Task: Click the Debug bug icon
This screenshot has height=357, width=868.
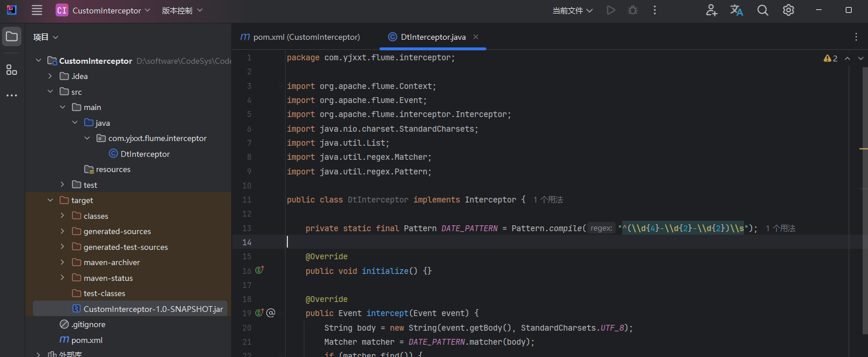Action: pos(633,10)
